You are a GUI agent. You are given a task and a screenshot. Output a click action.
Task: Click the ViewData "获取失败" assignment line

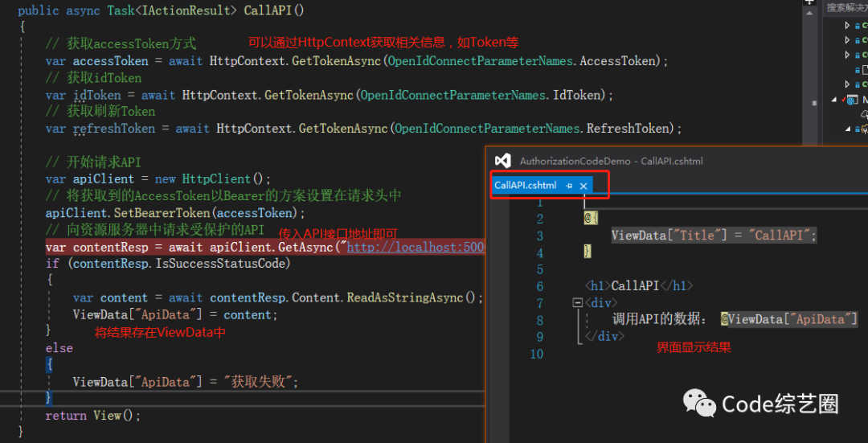coord(186,382)
